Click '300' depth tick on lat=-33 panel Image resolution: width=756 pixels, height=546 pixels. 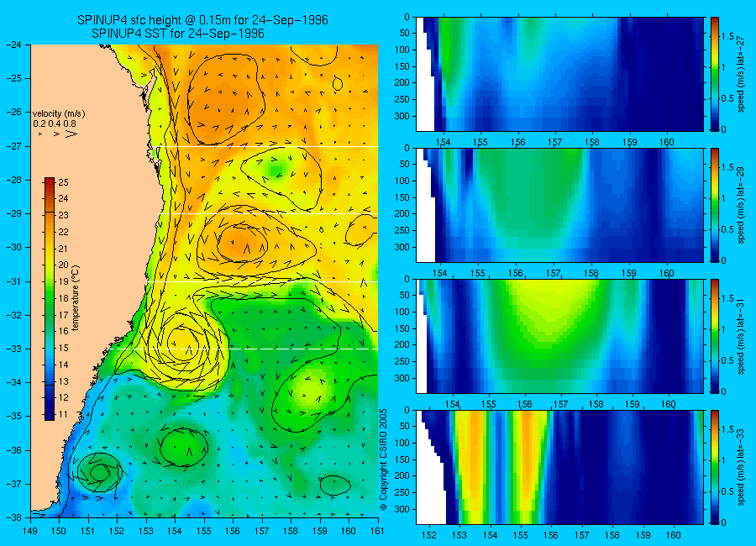(403, 509)
